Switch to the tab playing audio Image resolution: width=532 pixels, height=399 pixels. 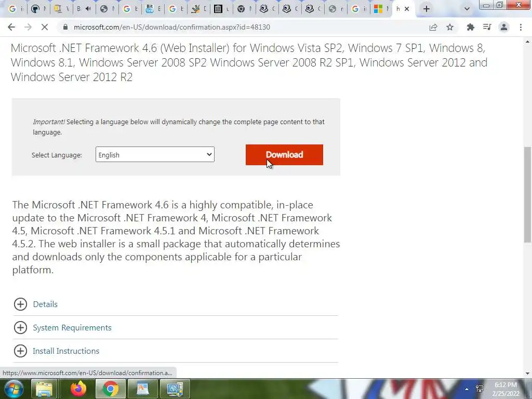point(84,9)
